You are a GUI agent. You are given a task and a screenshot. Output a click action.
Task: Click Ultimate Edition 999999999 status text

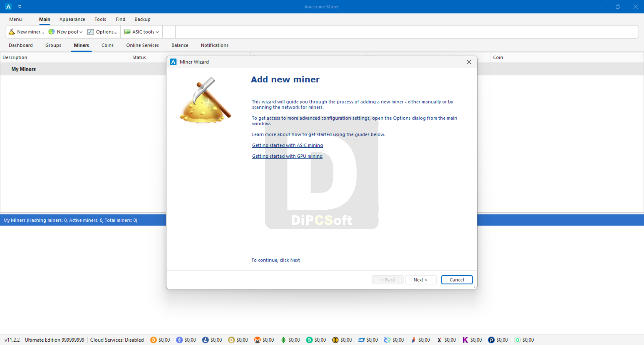[55, 340]
